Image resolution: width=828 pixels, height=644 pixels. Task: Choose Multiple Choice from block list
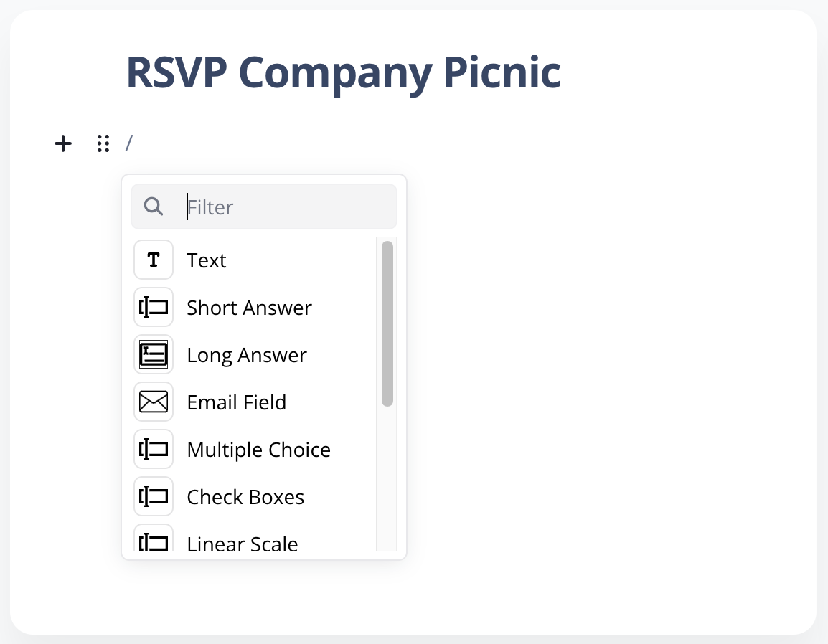point(258,450)
